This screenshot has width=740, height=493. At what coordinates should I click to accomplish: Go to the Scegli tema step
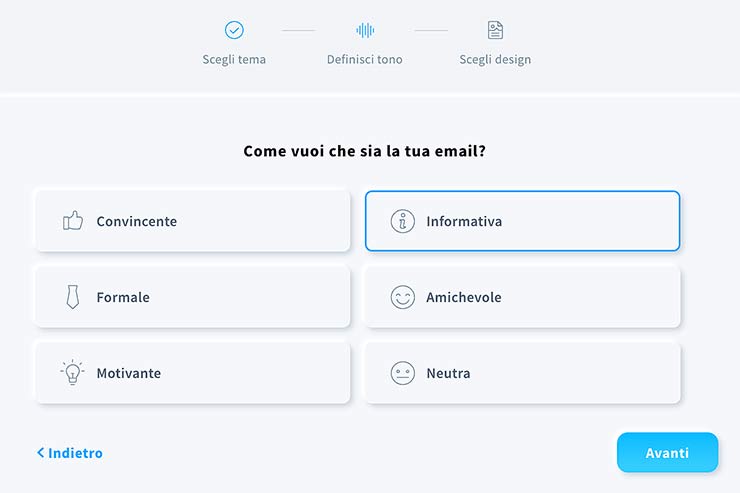point(234,59)
